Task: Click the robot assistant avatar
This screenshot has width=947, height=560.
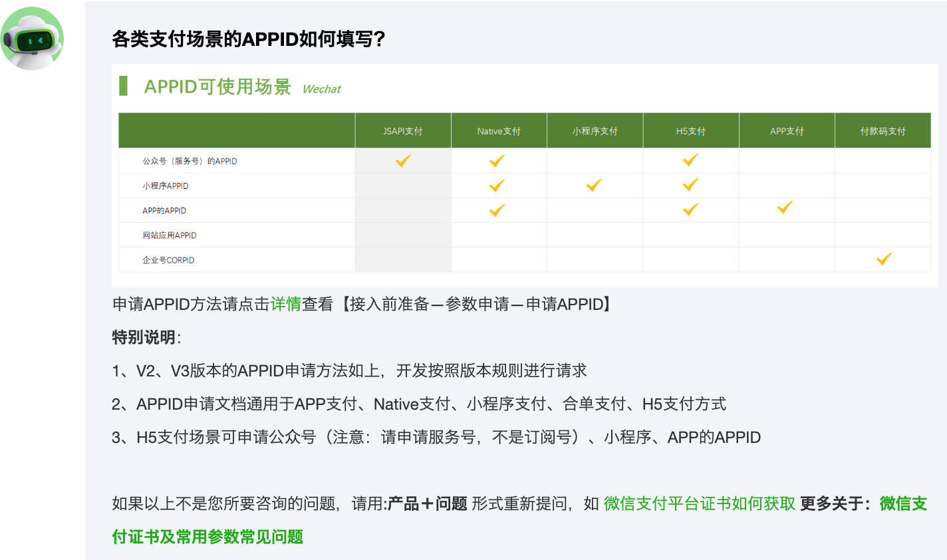Action: click(x=32, y=39)
